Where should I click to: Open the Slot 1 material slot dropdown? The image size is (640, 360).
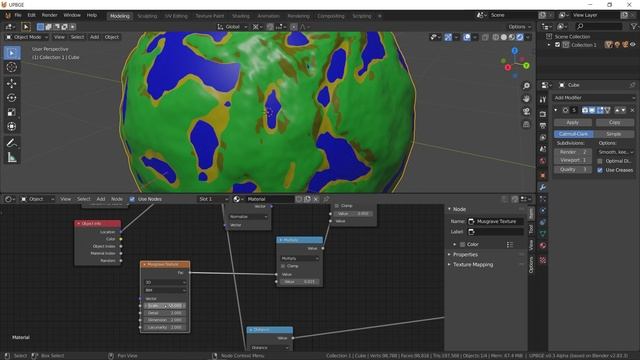[213, 199]
